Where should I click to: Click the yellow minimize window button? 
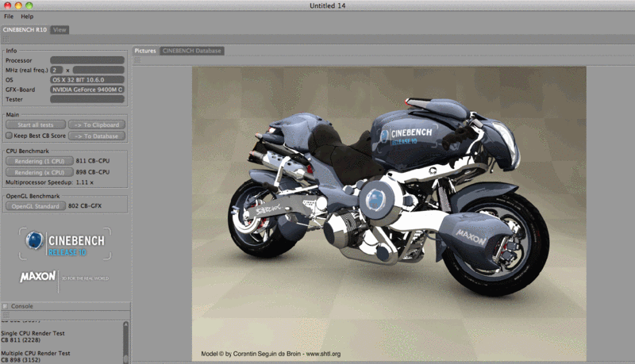pyautogui.click(x=18, y=6)
